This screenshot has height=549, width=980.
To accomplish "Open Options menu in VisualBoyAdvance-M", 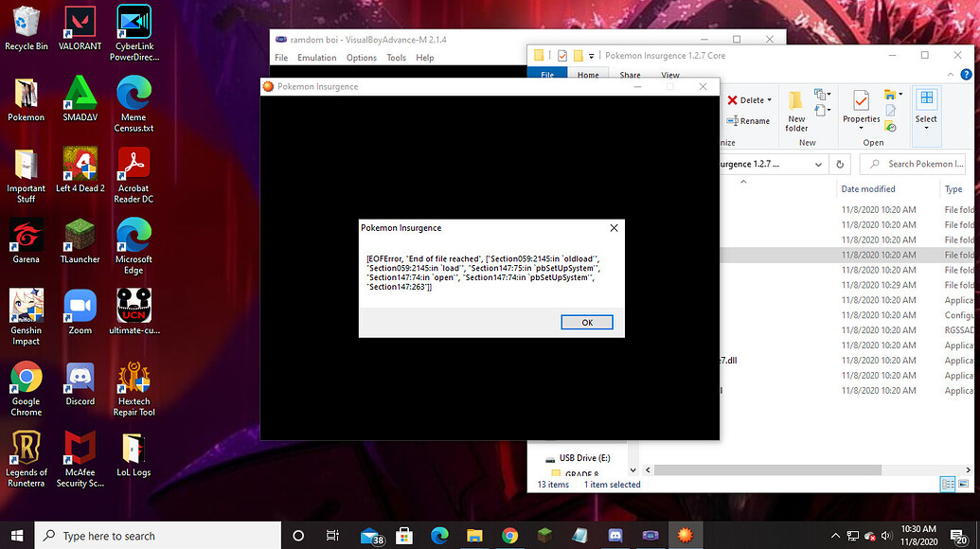I will pyautogui.click(x=362, y=58).
